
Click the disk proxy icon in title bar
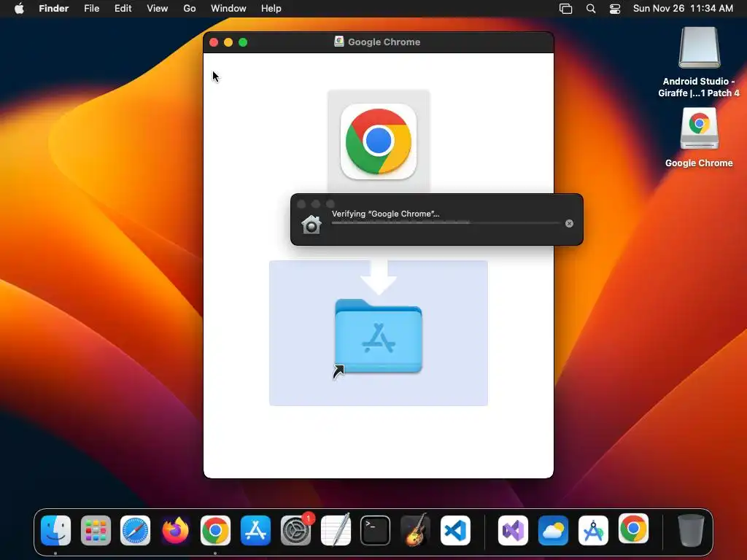pyautogui.click(x=338, y=42)
